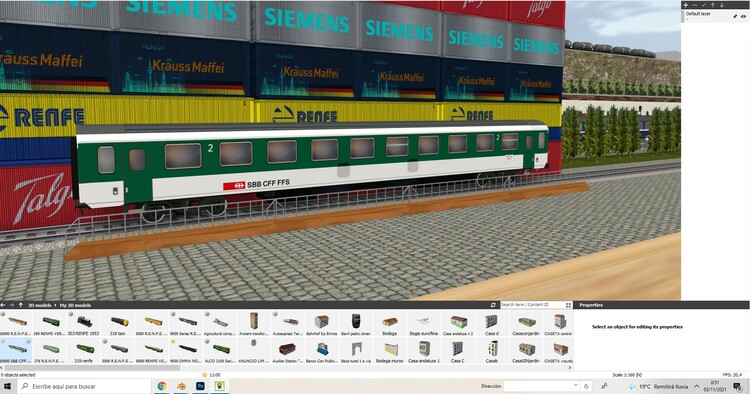Select the Casab model
Screen dimensions: 750x394
click(492, 351)
